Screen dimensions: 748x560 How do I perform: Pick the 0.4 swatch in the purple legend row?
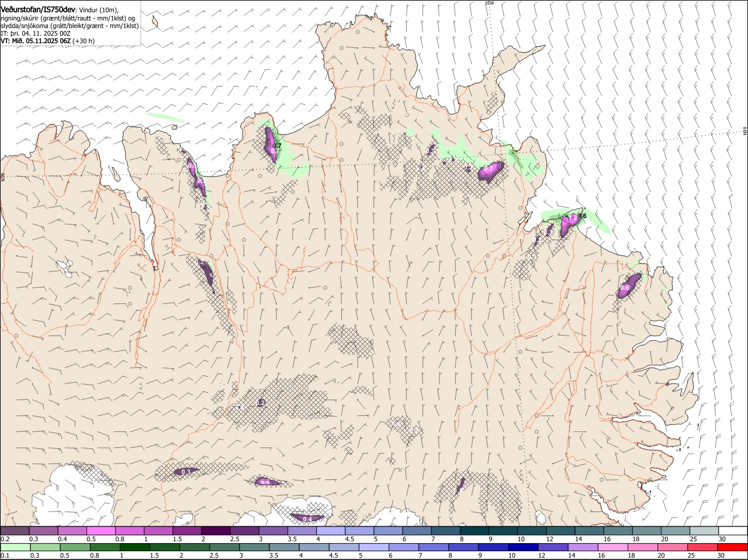72,530
